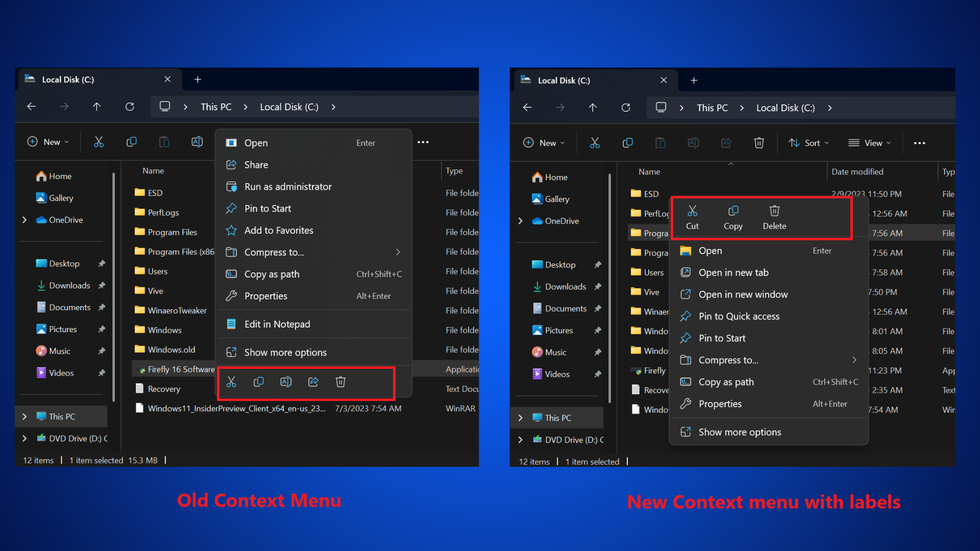
Task: Click Open in new tab context menu
Action: (733, 272)
